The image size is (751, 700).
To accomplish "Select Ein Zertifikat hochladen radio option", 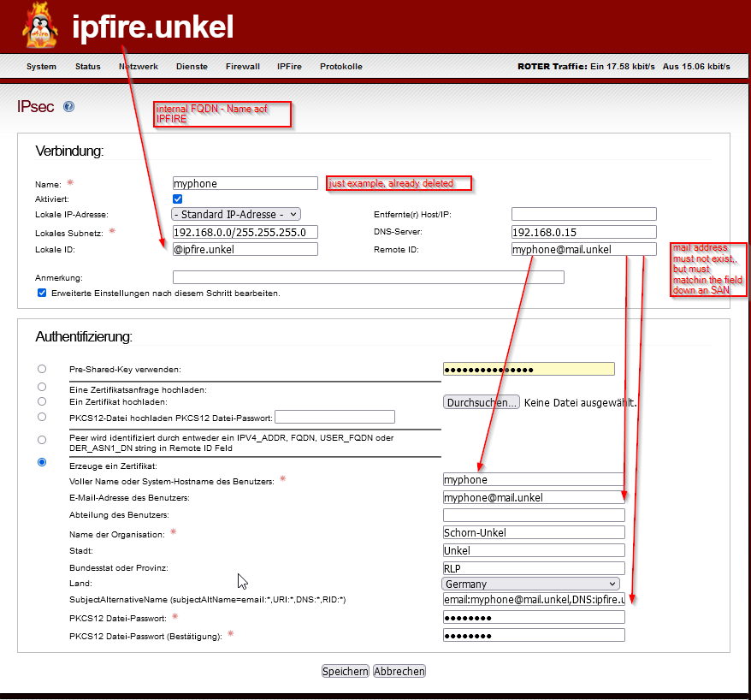I will (x=42, y=401).
